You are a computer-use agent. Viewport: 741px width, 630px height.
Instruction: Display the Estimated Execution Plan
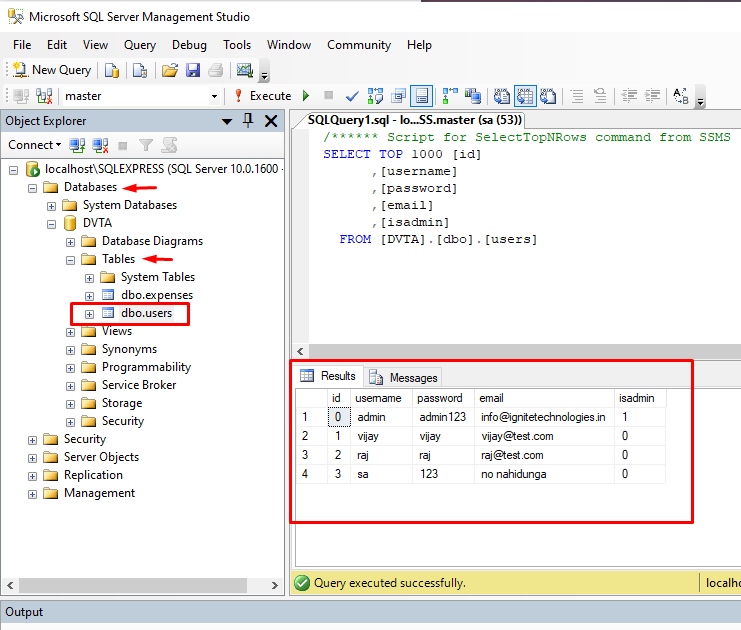pos(375,96)
